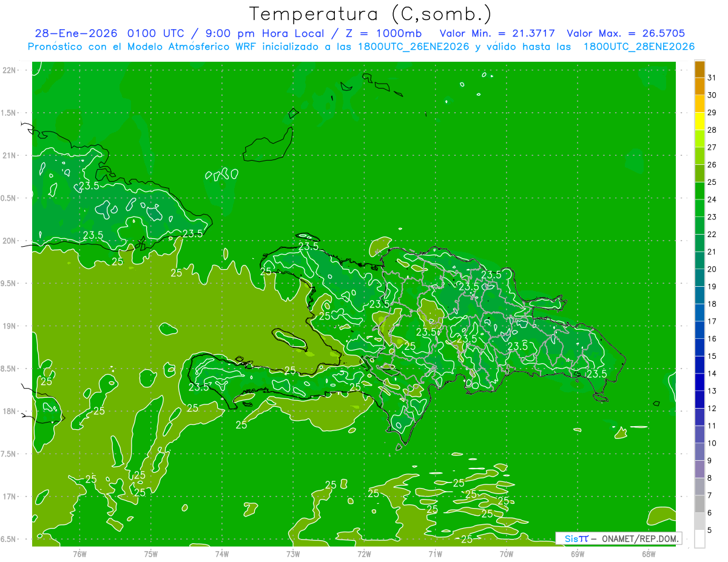This screenshot has height=562, width=728.
Task: Pick the legend swatch between 23 and 24
Action: point(699,208)
